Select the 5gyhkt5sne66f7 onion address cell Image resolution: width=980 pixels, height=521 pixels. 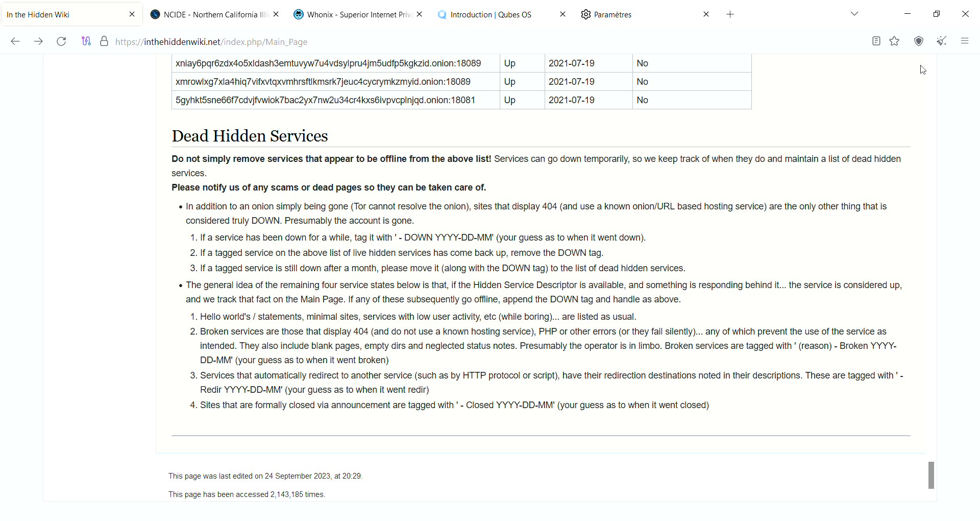pyautogui.click(x=336, y=100)
